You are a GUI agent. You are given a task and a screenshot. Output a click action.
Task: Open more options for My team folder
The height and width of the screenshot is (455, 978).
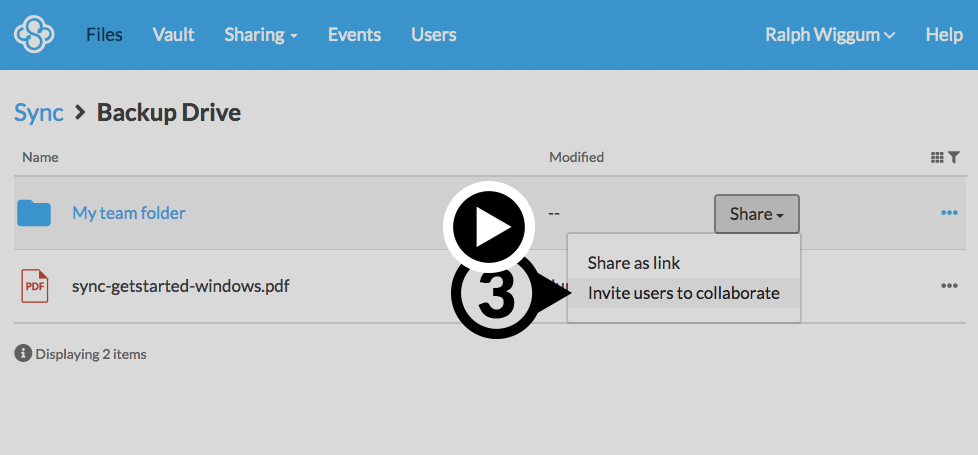pyautogui.click(x=948, y=213)
